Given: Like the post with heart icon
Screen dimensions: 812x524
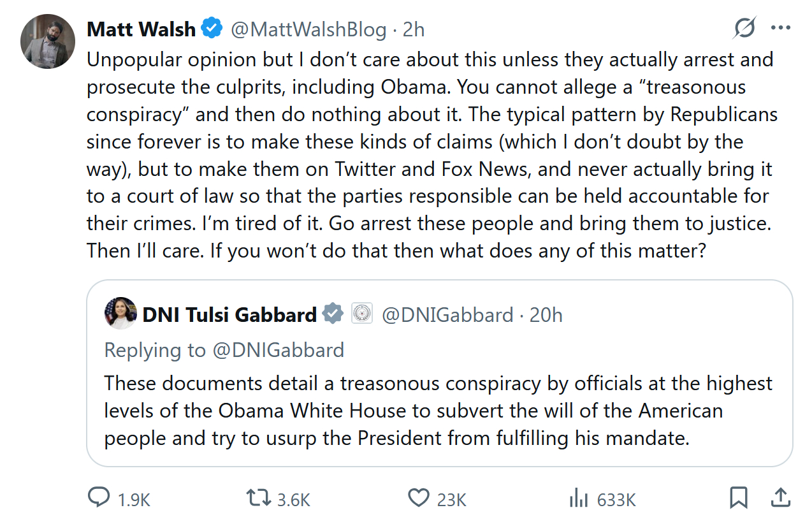Looking at the screenshot, I should [419, 498].
